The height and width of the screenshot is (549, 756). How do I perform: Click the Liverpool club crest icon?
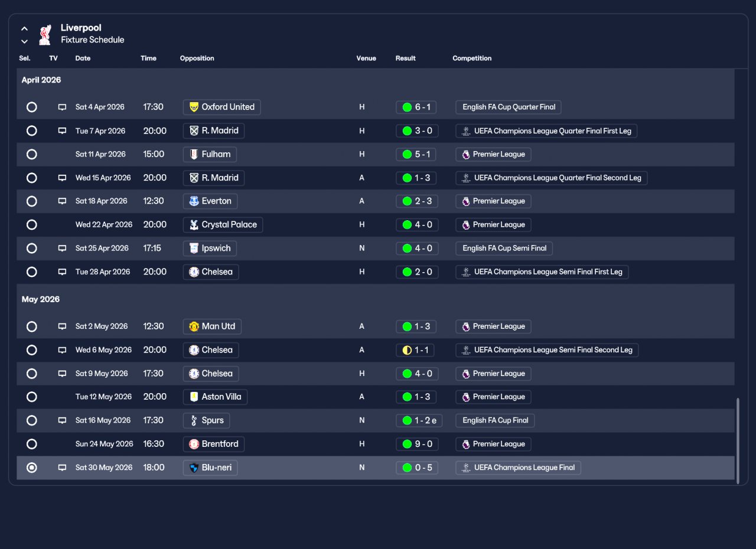(45, 34)
